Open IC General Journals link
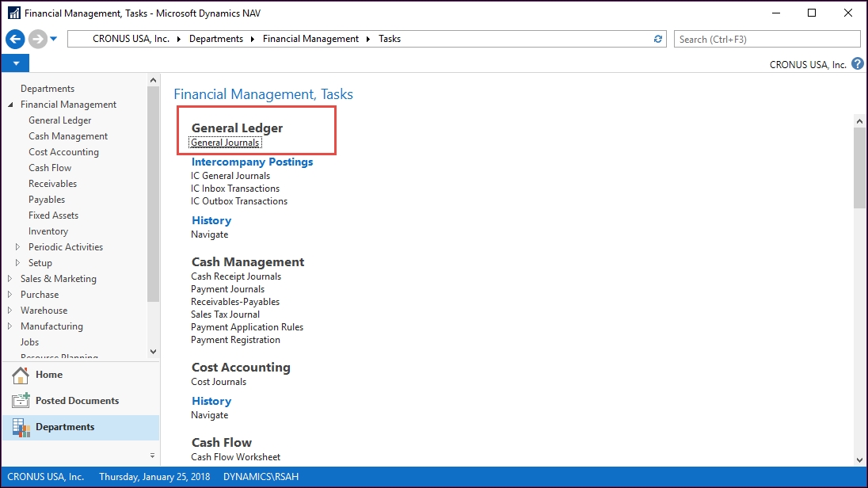868x488 pixels. (230, 176)
